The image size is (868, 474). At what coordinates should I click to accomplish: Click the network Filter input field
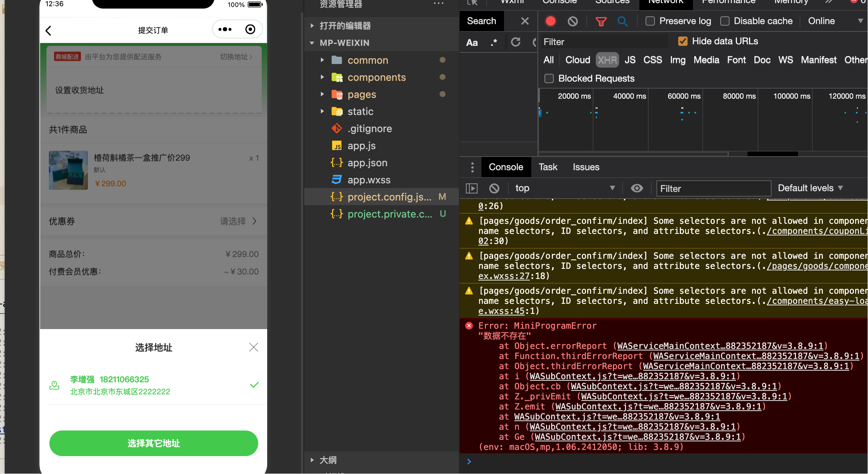tap(605, 42)
